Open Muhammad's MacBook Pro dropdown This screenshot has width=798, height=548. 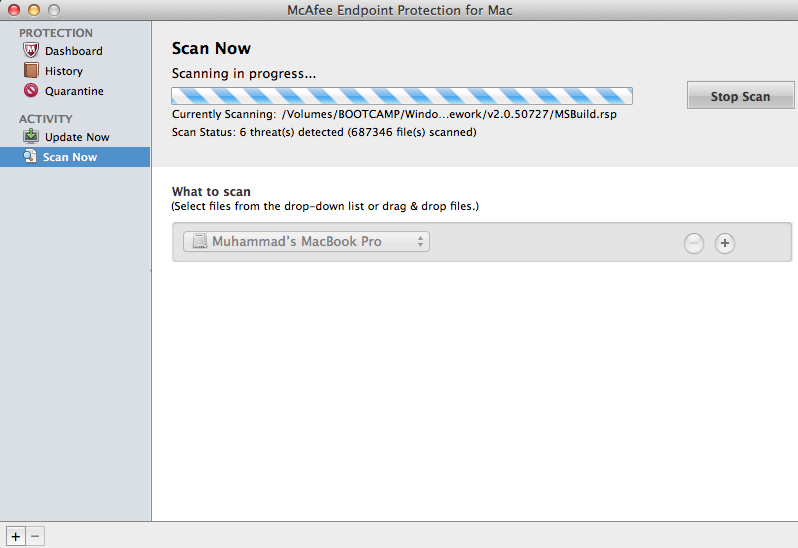coord(306,242)
